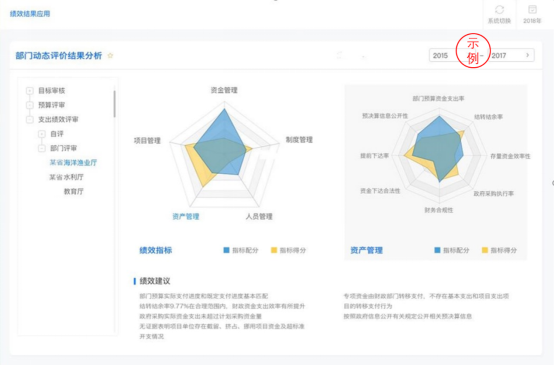554x366 pixels.
Task: Click the 提前下达率 axis label
Action: click(375, 156)
